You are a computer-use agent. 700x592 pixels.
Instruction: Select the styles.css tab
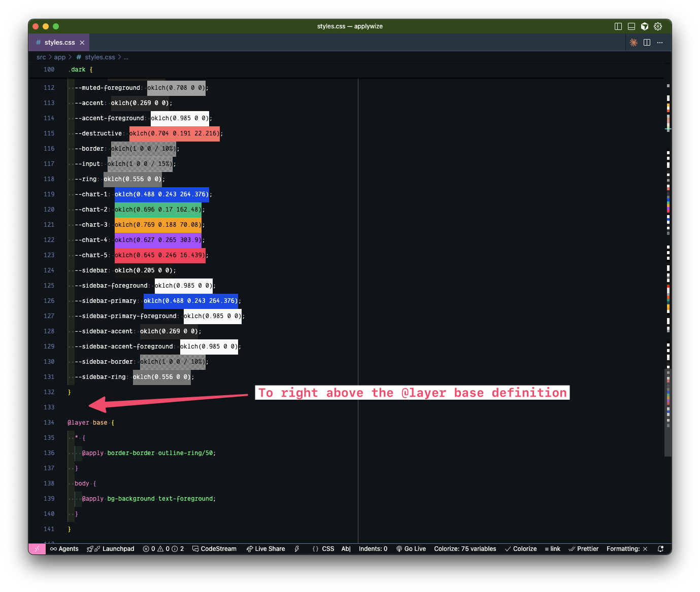59,42
